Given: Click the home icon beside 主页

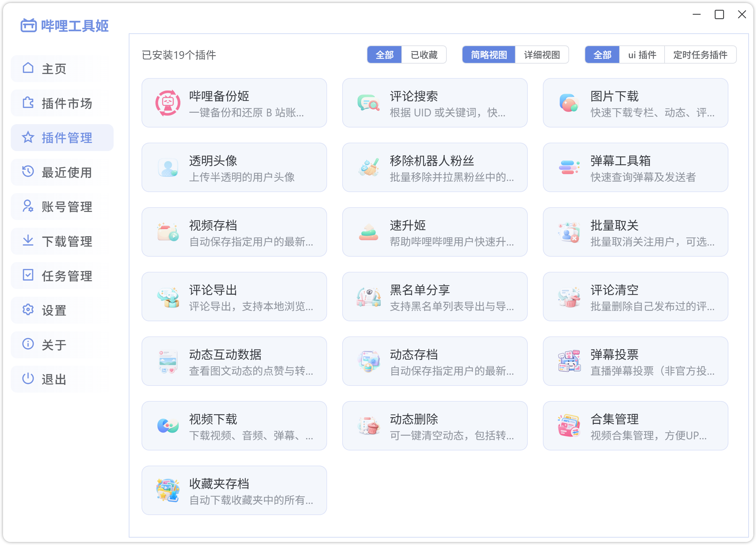Looking at the screenshot, I should click(28, 68).
